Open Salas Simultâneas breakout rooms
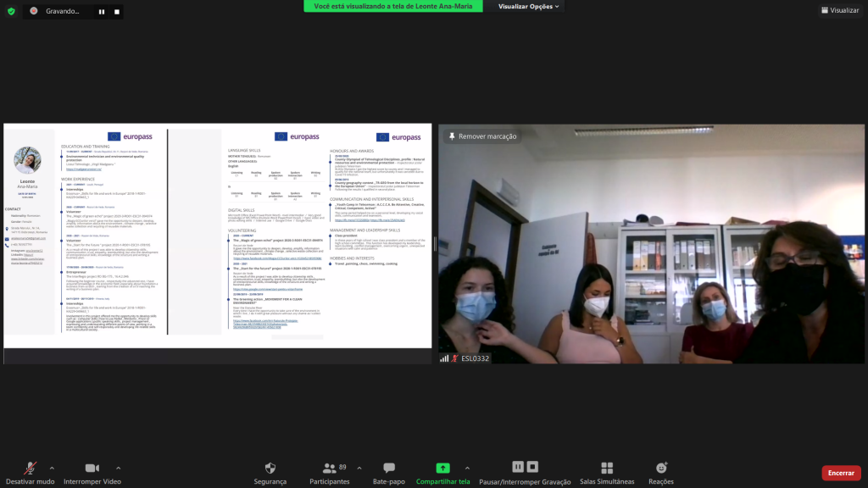868x488 pixels. 607,473
